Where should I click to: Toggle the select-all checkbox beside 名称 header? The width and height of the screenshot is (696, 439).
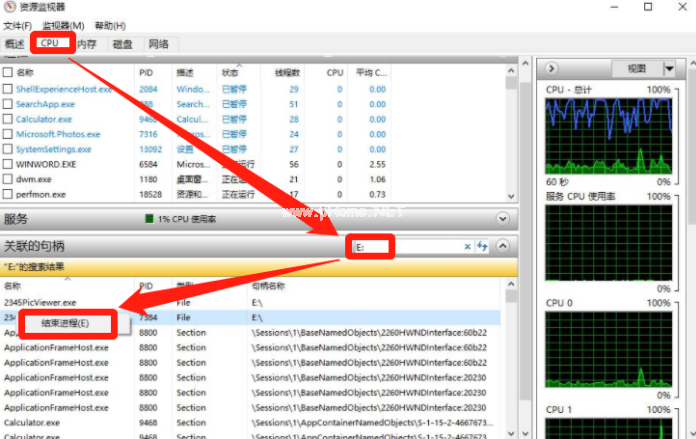(8, 73)
